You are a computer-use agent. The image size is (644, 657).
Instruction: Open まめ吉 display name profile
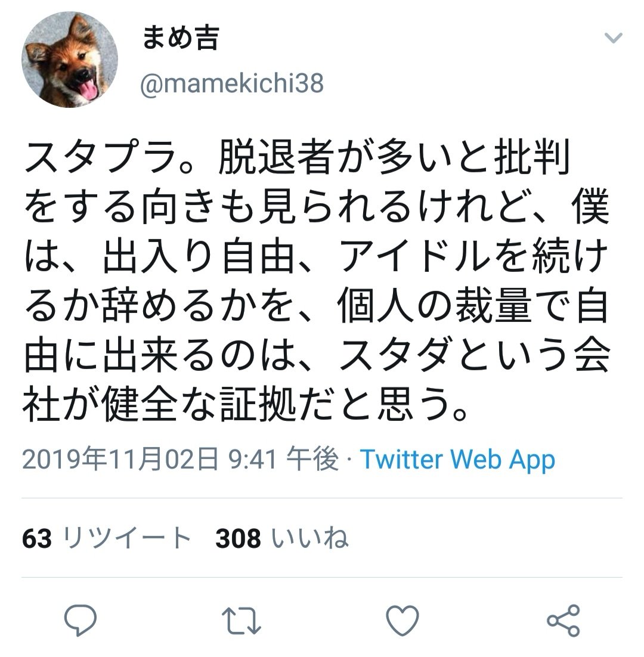181,38
